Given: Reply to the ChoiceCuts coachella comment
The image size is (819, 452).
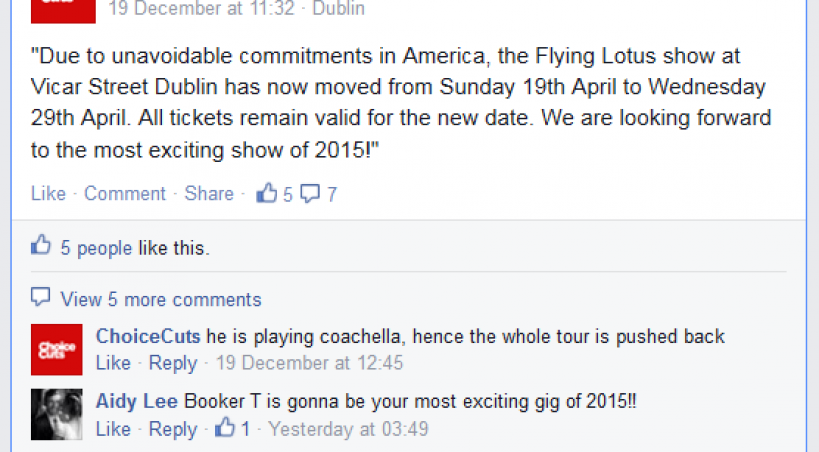Looking at the screenshot, I should [x=173, y=363].
